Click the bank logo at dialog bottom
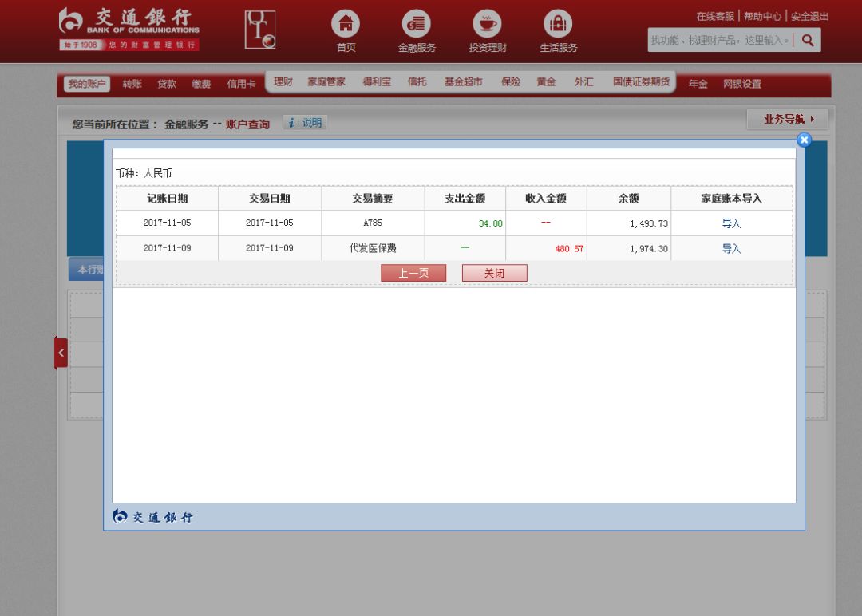The height and width of the screenshot is (616, 862). click(152, 517)
